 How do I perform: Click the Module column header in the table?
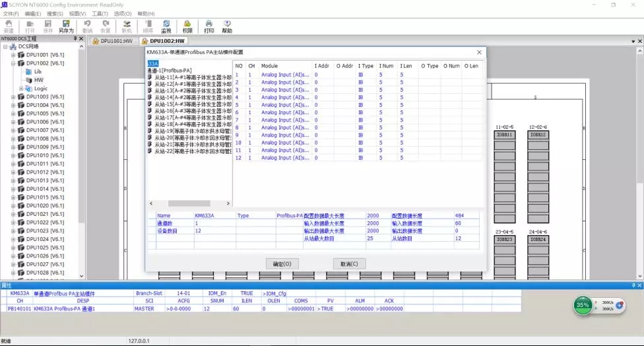click(269, 66)
